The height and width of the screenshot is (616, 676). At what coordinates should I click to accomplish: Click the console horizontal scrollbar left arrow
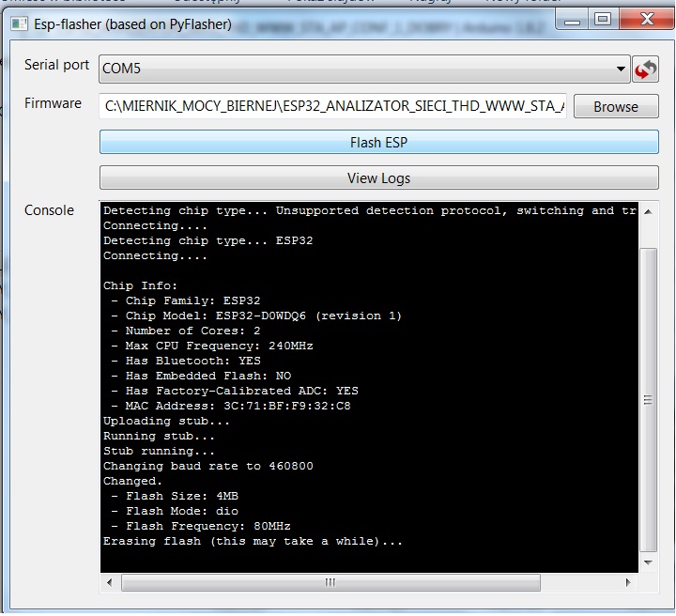110,582
